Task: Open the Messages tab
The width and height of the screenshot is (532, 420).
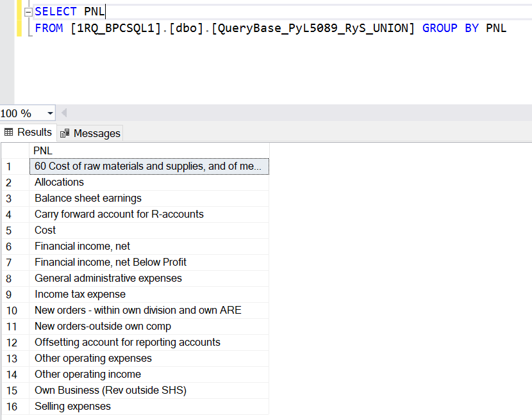Action: [x=90, y=133]
